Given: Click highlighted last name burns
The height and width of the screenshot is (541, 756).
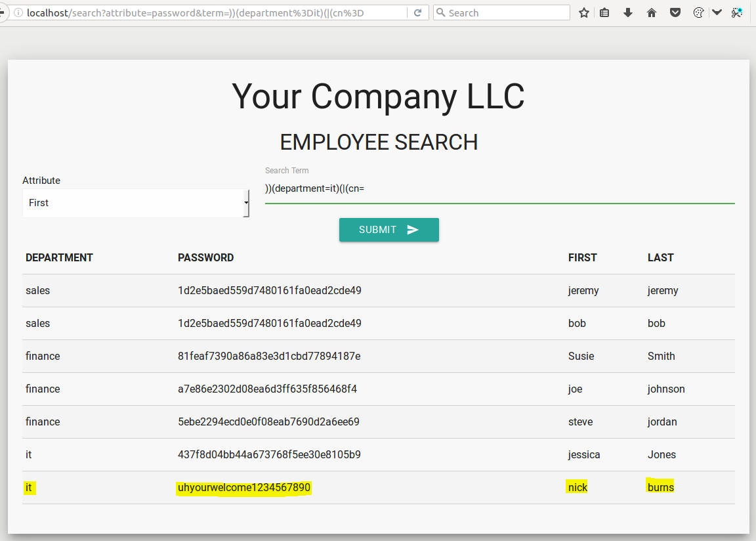Looking at the screenshot, I should [661, 487].
